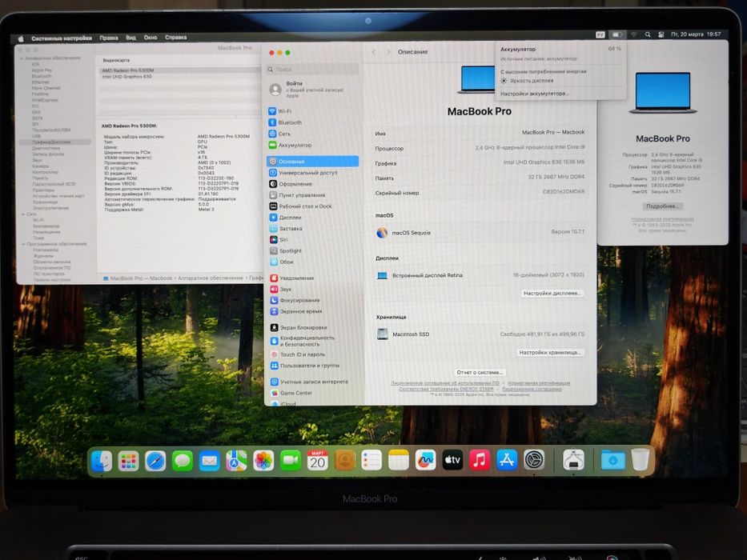Open Spotlight search in the menu bar

point(648,34)
